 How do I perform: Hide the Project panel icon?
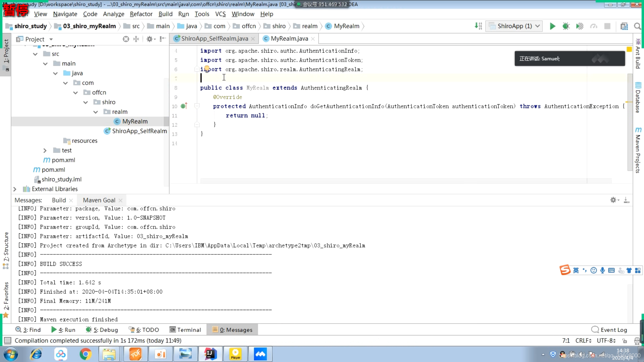click(163, 39)
